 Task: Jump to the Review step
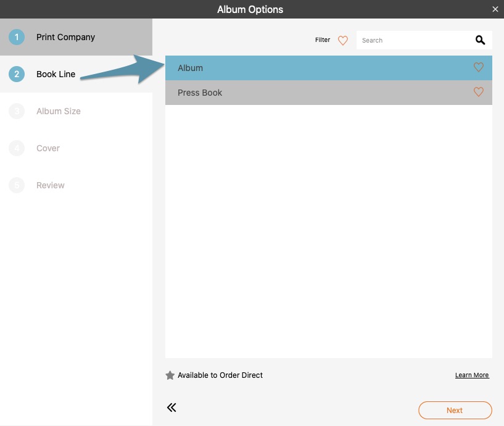tap(76, 185)
